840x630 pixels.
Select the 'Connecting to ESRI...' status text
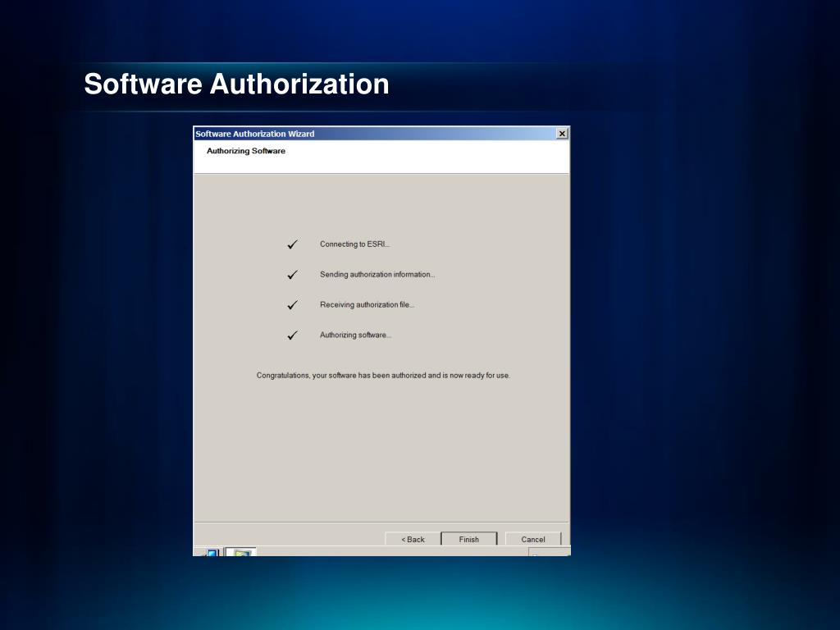[x=354, y=244]
